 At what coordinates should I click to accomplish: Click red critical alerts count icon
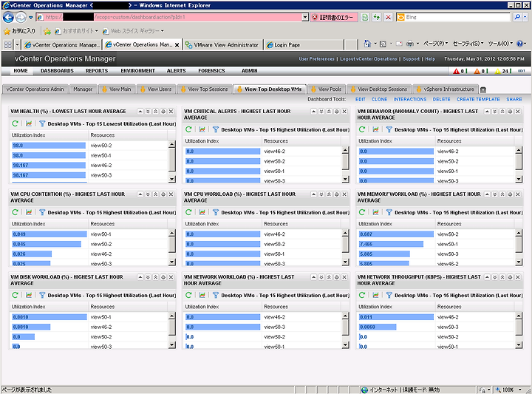point(457,71)
